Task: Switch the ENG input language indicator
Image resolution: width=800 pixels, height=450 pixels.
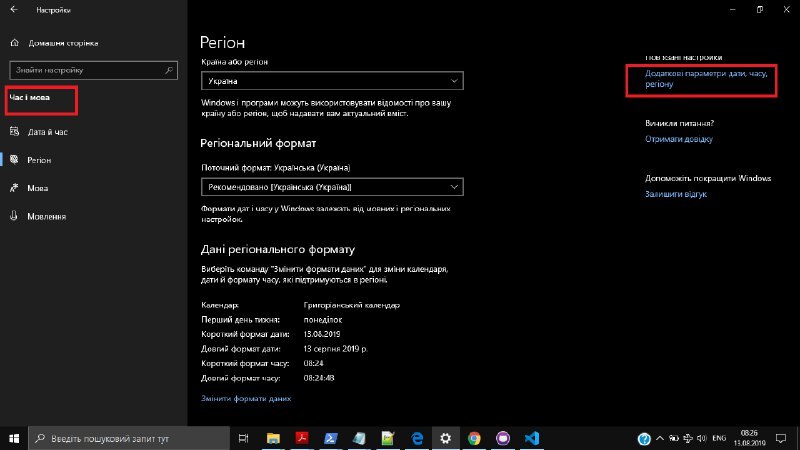Action: tap(719, 438)
